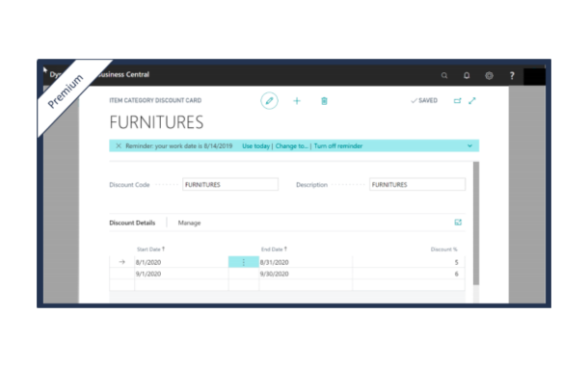588x367 pixels.
Task: Dismiss the work date reminder X
Action: (119, 145)
